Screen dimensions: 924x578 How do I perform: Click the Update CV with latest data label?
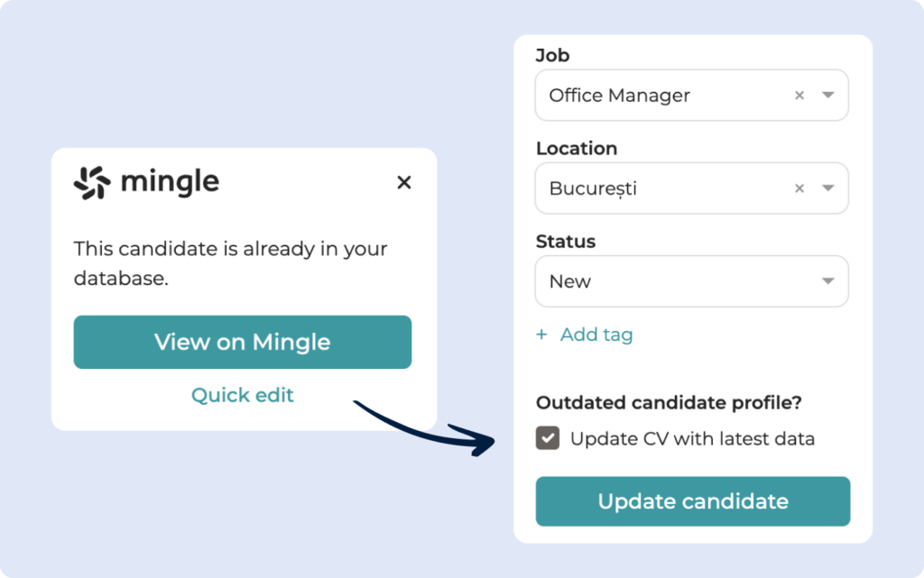pyautogui.click(x=692, y=439)
